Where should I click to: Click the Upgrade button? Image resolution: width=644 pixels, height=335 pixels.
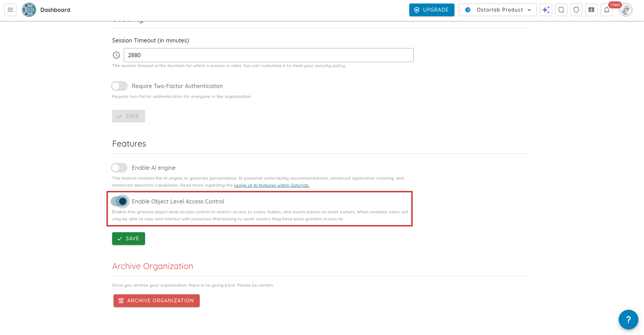(x=431, y=10)
